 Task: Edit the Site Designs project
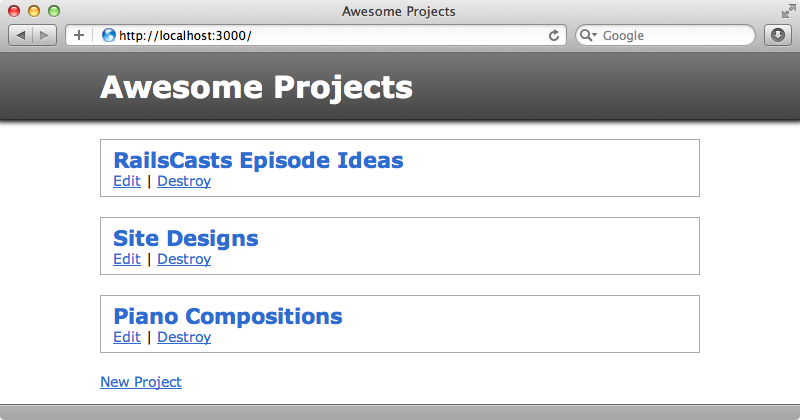coord(127,259)
